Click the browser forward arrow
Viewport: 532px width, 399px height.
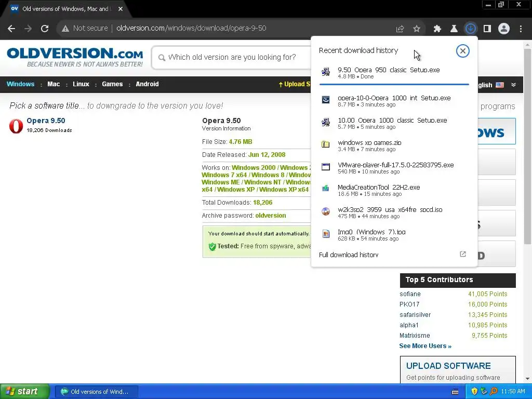point(28,29)
